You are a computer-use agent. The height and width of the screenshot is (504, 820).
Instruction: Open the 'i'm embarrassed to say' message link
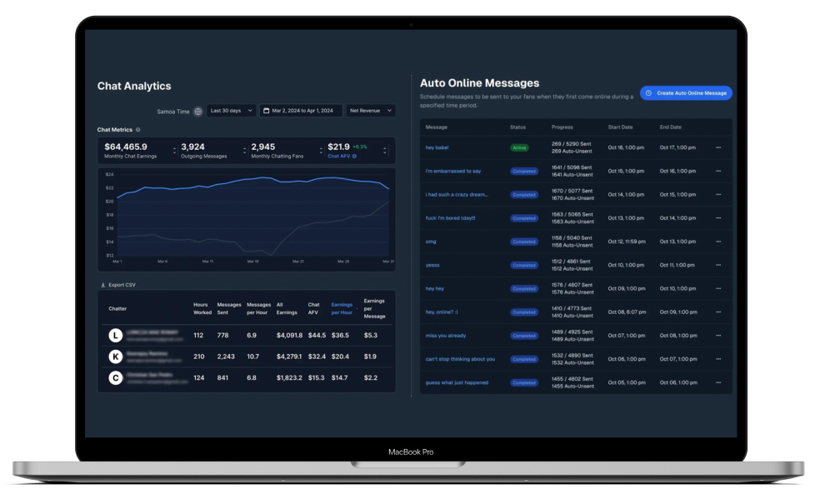coord(452,171)
